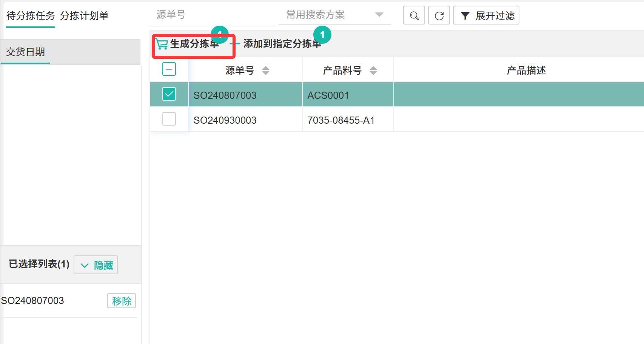Image resolution: width=644 pixels, height=344 pixels.
Task: Select the 待分拣任务 tab
Action: (x=31, y=15)
